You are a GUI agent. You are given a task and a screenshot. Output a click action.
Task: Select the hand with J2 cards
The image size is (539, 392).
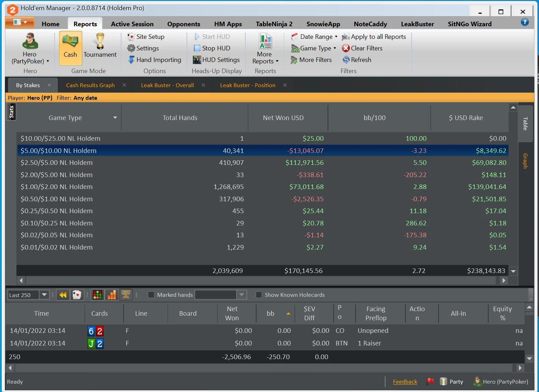click(x=265, y=343)
